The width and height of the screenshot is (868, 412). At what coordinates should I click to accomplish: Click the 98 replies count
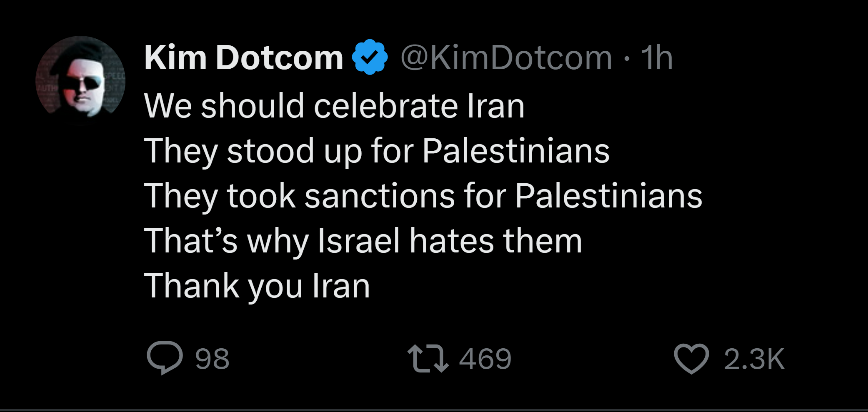coord(212,359)
